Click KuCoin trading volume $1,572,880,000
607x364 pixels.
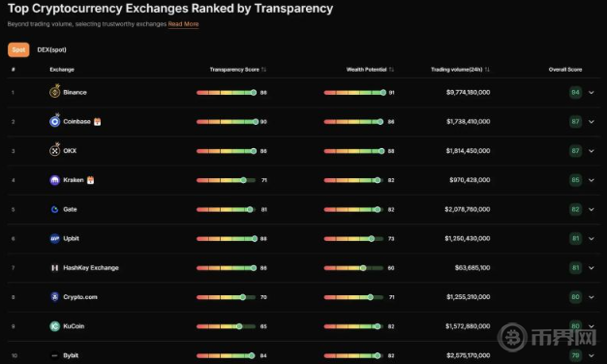click(468, 326)
